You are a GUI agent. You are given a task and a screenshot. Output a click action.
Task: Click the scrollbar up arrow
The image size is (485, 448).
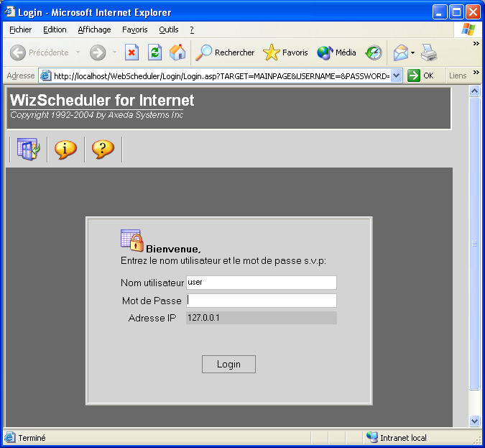coord(474,91)
